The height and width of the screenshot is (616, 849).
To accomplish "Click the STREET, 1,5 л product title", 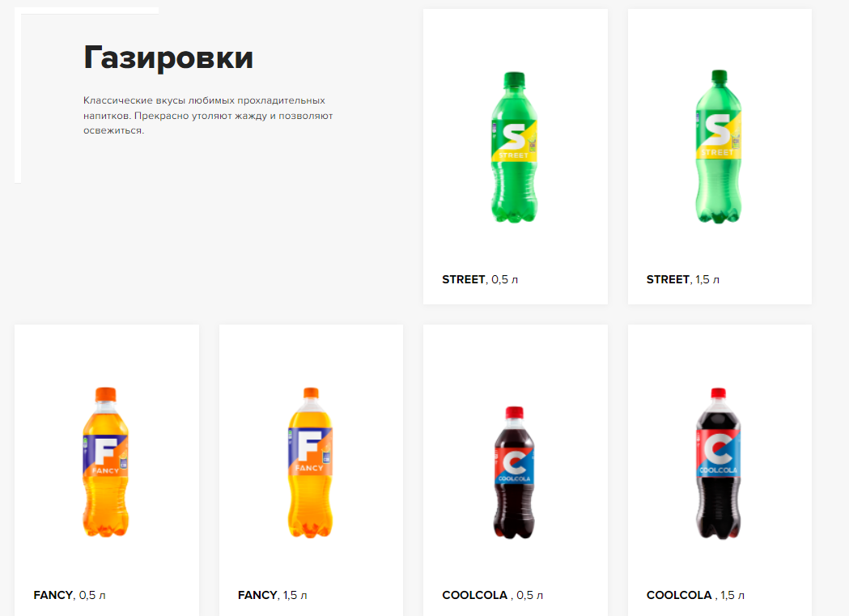I will point(683,279).
